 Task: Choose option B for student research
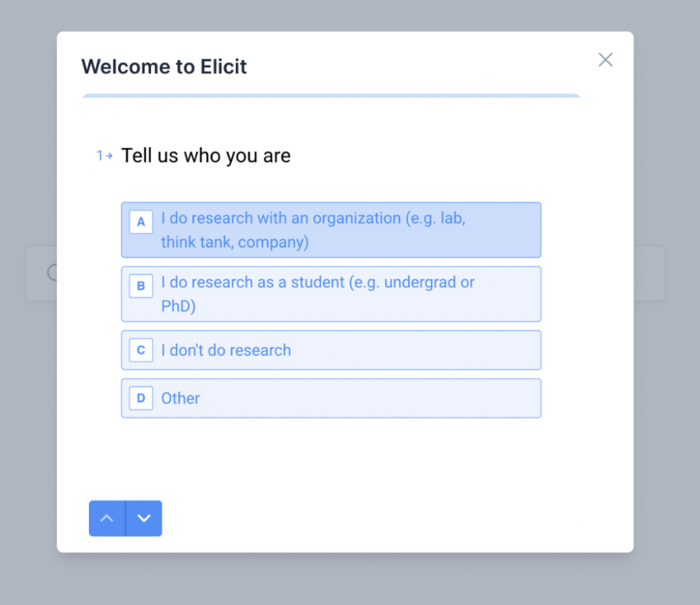tap(331, 294)
